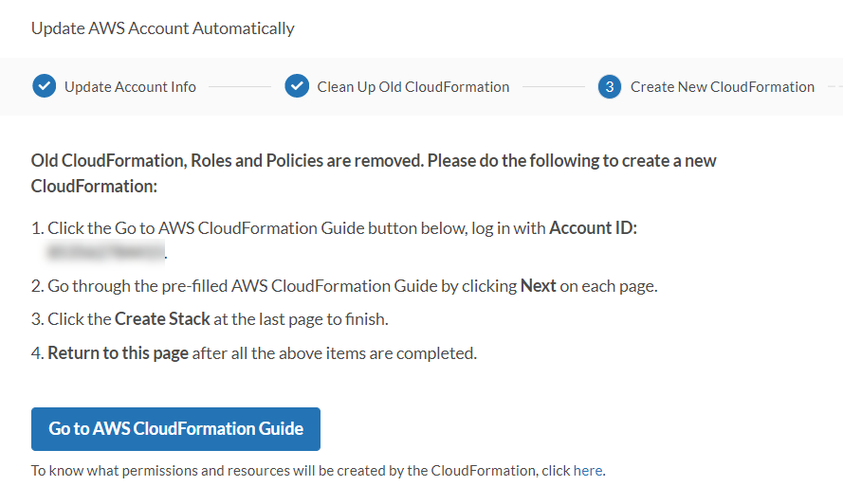
Task: Click the bold Return to this page text
Action: coord(119,353)
